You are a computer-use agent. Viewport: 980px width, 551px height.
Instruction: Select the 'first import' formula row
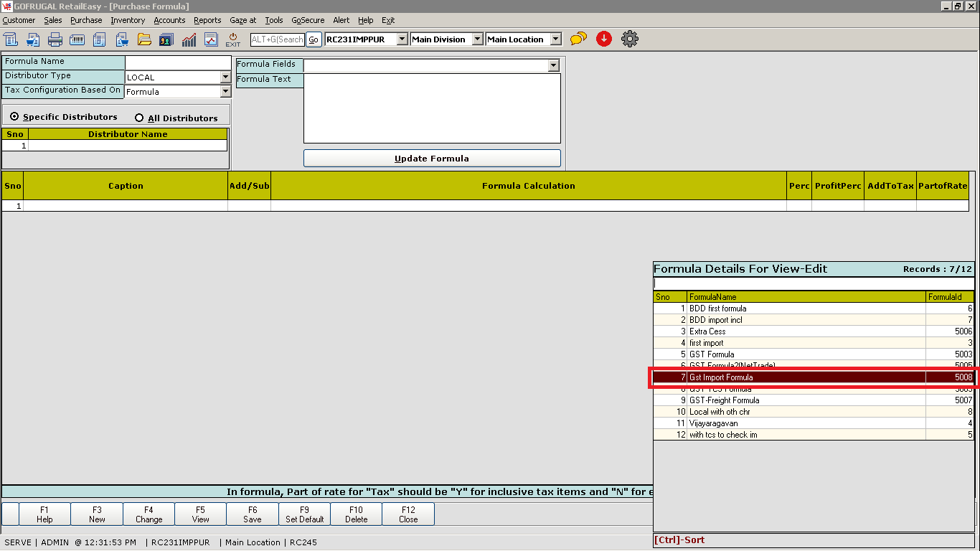[x=814, y=343]
